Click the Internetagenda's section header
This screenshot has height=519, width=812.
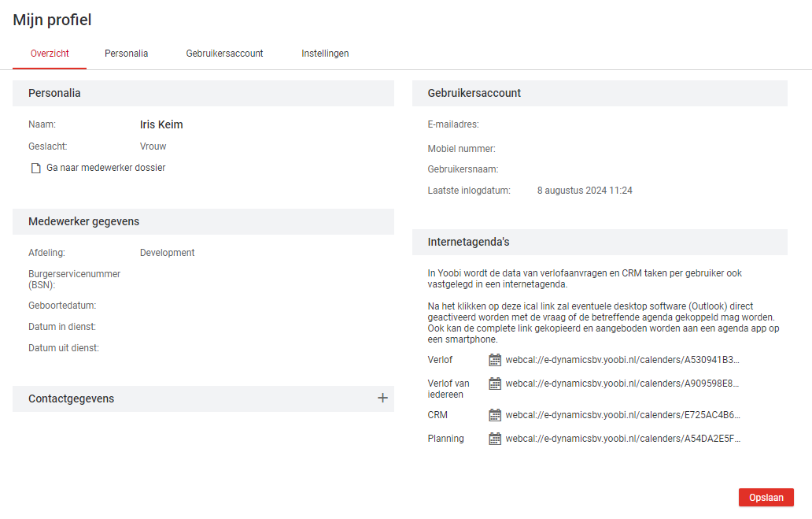[x=600, y=242]
